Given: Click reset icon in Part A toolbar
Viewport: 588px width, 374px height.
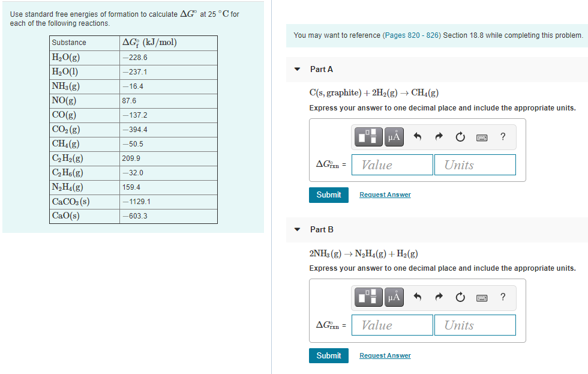Looking at the screenshot, I should click(460, 136).
